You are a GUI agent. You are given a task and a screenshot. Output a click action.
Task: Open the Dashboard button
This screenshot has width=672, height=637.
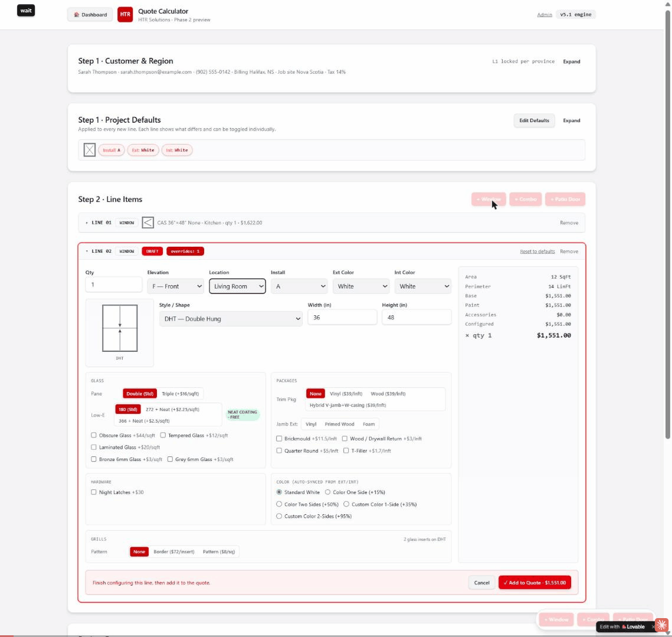click(90, 15)
